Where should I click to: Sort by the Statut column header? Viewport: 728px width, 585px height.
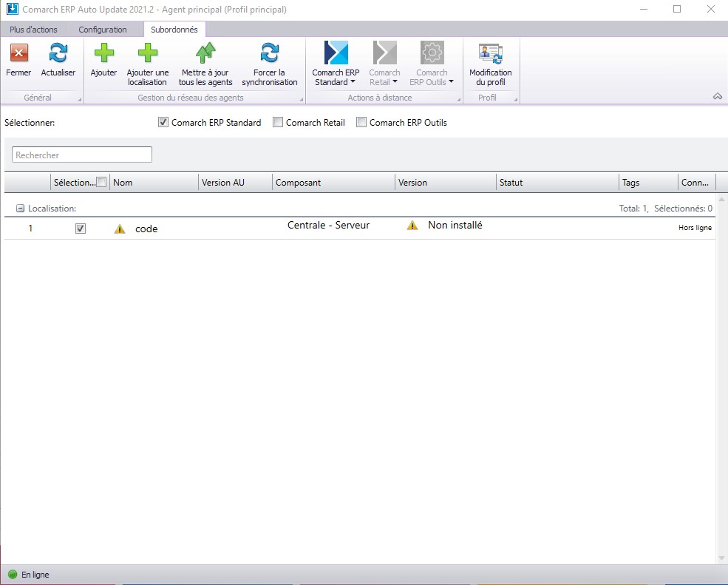[x=557, y=183]
